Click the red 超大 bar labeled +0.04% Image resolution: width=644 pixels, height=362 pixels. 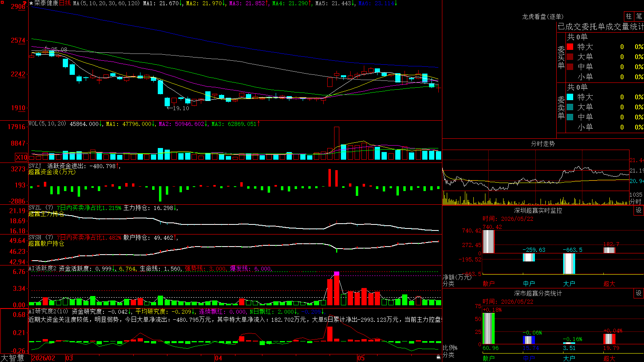[x=609, y=339]
